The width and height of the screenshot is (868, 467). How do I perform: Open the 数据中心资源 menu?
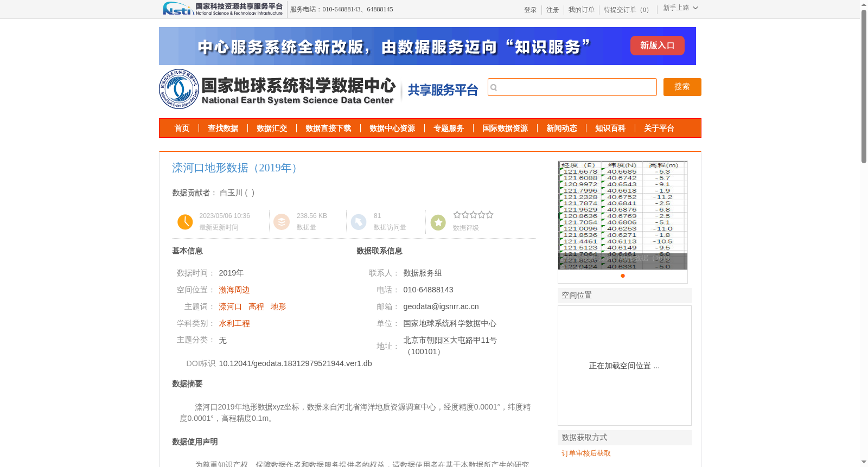[392, 129]
